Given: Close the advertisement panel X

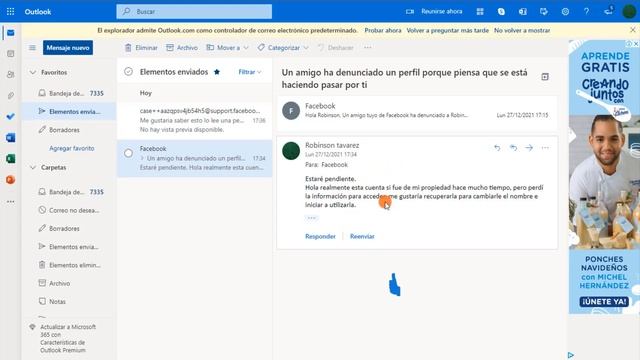Looking at the screenshot, I should point(636,44).
